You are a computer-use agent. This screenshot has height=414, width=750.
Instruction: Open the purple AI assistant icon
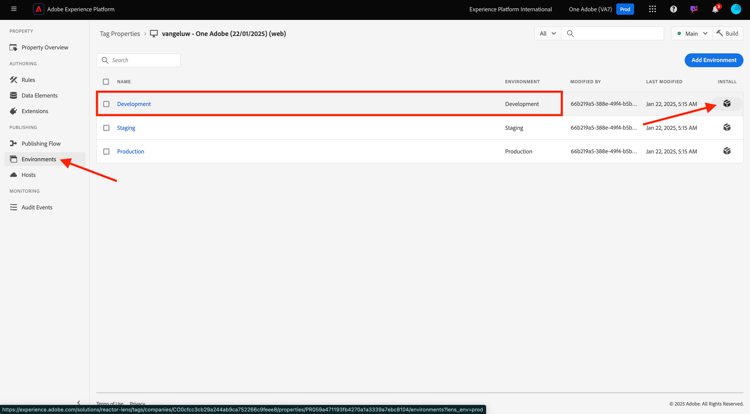click(x=694, y=9)
